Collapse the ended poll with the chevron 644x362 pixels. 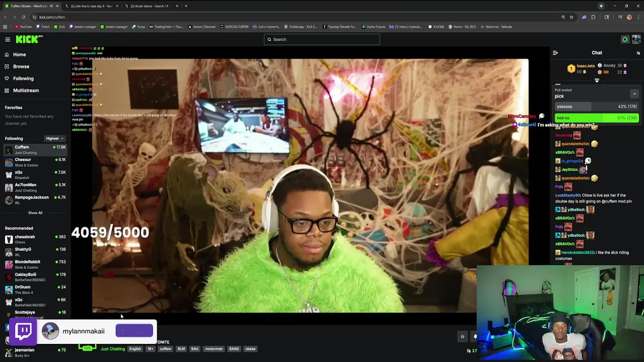coord(634,94)
